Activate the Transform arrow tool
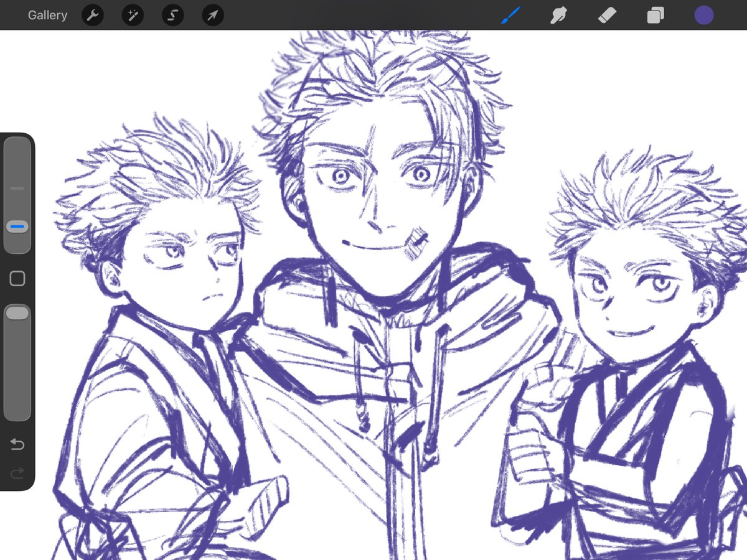747x560 pixels. (x=213, y=15)
